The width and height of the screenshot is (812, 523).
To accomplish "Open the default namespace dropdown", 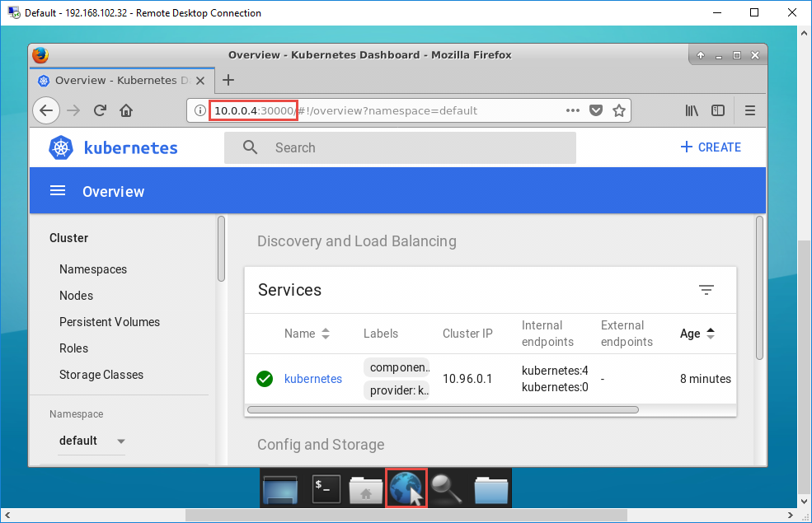I will point(92,441).
